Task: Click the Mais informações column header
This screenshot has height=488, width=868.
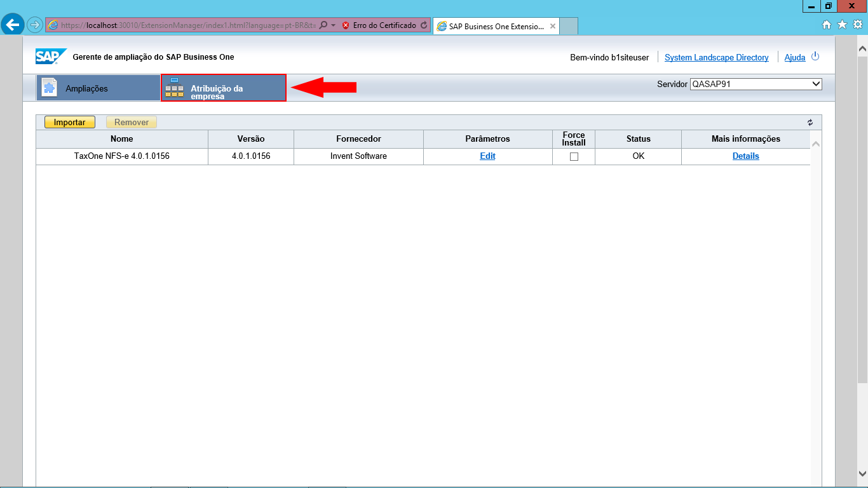Action: 746,139
